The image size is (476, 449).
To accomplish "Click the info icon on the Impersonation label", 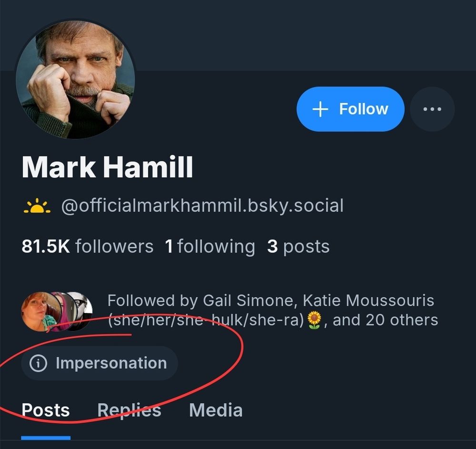I will pos(38,363).
